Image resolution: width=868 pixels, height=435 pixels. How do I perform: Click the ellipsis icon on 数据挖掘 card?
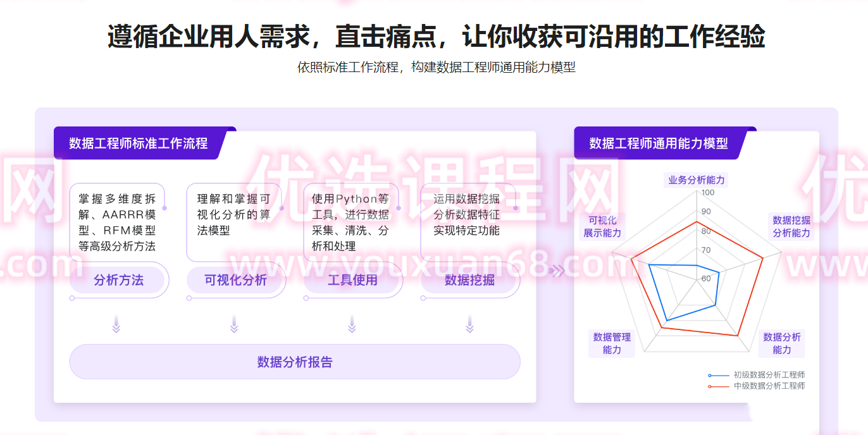(516, 208)
